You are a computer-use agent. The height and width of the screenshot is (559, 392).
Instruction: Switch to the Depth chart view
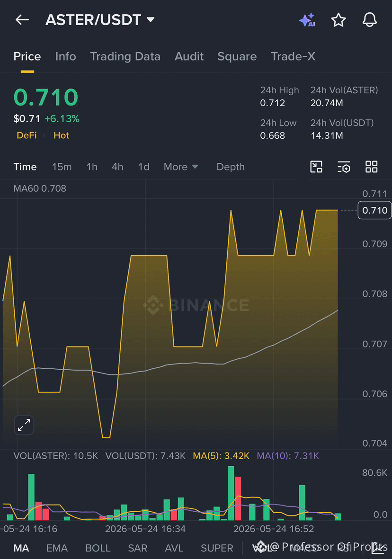(x=231, y=167)
